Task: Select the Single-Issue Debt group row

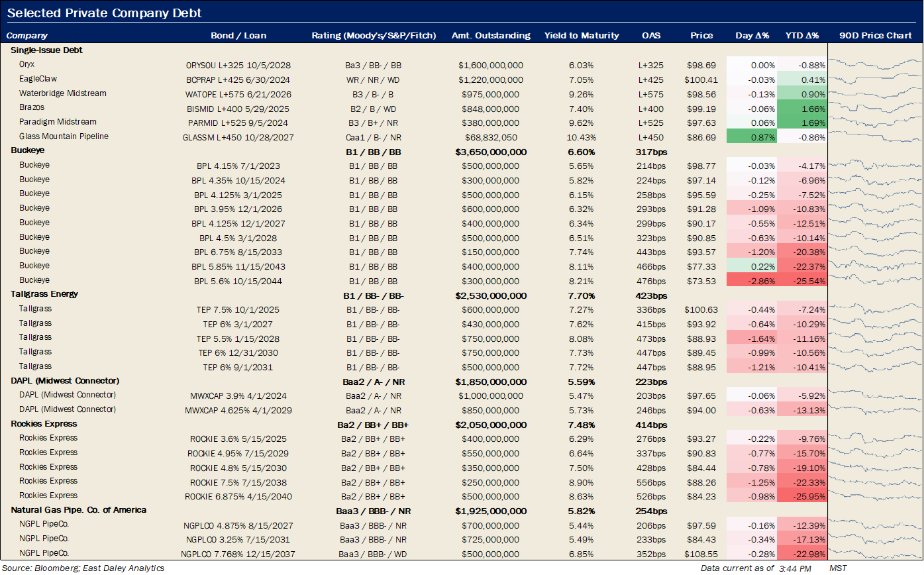Action: (x=46, y=50)
